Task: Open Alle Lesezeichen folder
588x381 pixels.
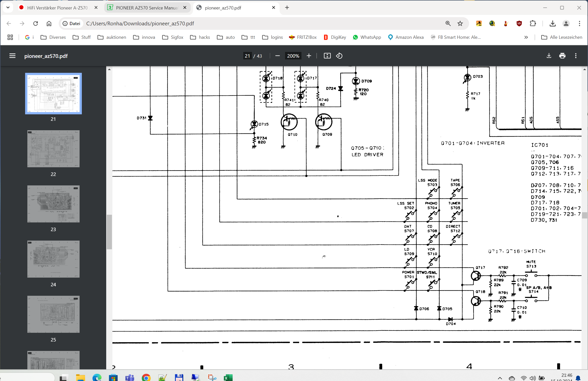Action: 562,37
